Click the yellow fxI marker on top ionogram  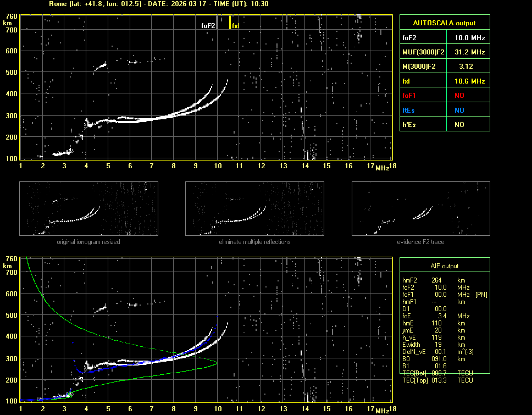[230, 23]
